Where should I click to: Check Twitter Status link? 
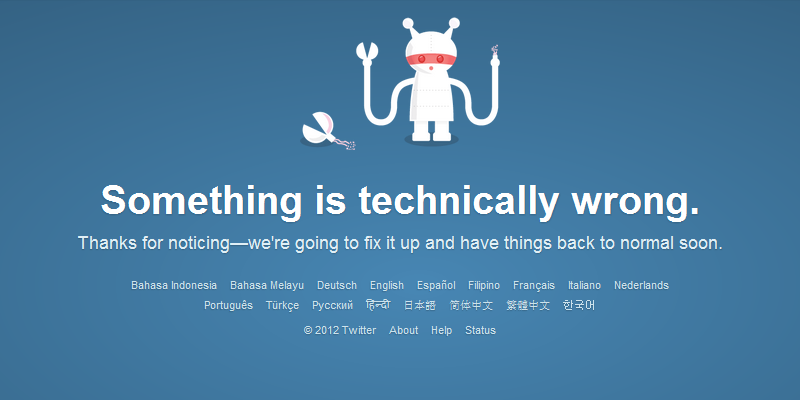click(480, 330)
